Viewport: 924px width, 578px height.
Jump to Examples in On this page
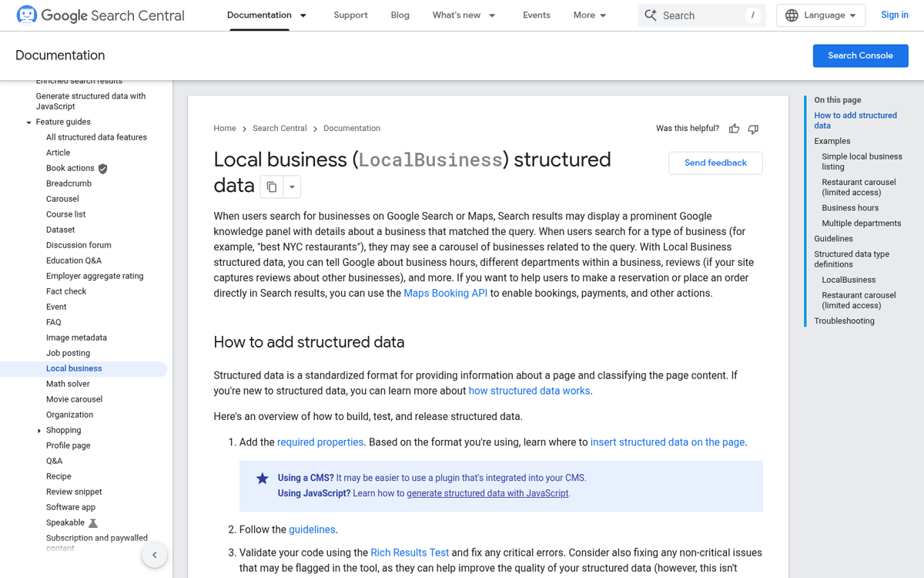[x=832, y=141]
